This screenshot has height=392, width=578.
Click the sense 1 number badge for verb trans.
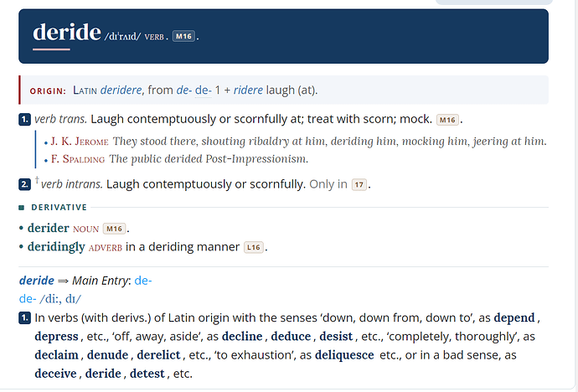pyautogui.click(x=24, y=120)
